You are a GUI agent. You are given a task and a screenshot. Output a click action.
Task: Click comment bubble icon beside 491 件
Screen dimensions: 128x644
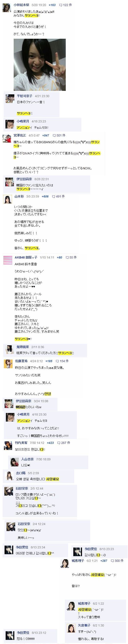point(54,196)
